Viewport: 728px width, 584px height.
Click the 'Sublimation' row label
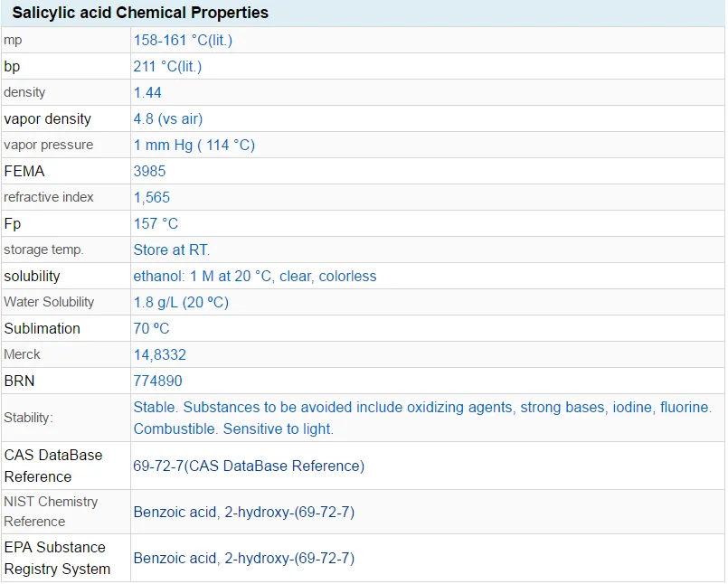tap(42, 328)
